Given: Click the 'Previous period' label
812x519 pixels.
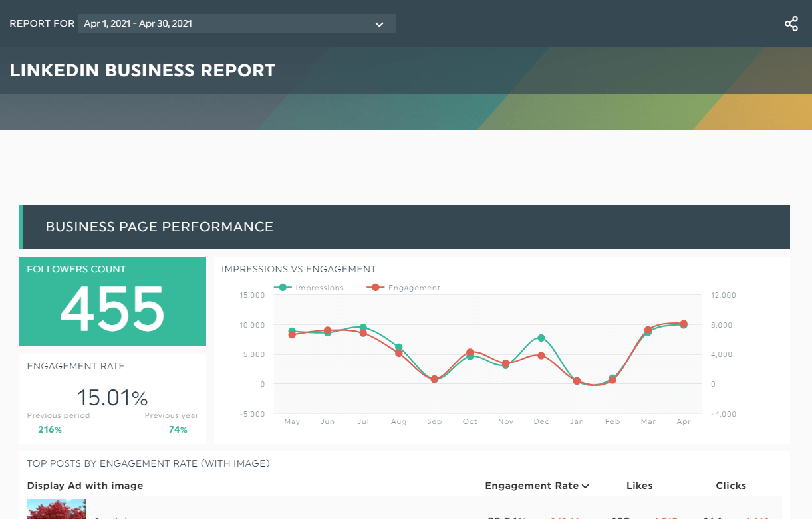Looking at the screenshot, I should [x=59, y=415].
